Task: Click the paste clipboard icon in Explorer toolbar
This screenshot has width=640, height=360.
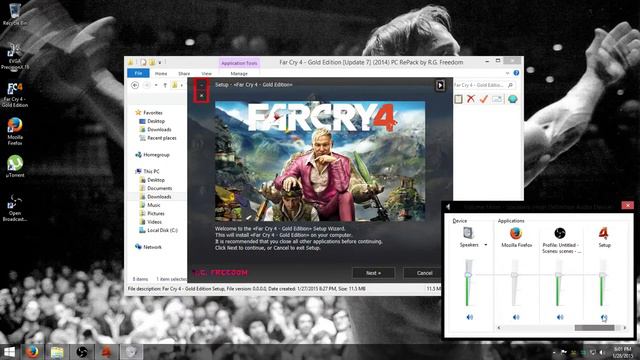Action: tap(458, 99)
